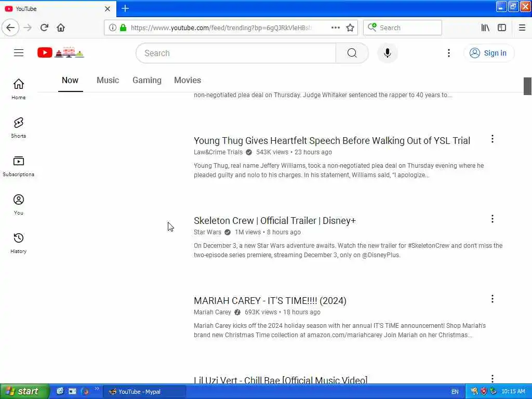532x399 pixels.
Task: Switch to the Gaming trending tab
Action: 147,81
